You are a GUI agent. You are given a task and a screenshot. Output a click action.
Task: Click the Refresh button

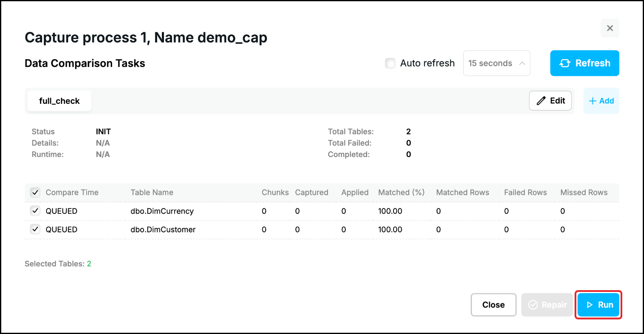(584, 63)
